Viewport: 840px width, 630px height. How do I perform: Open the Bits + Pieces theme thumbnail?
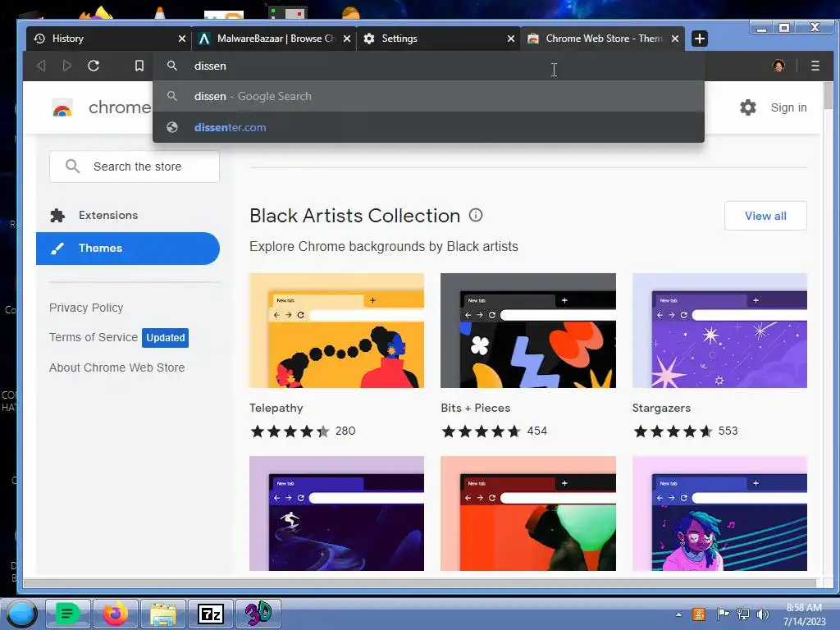click(528, 331)
